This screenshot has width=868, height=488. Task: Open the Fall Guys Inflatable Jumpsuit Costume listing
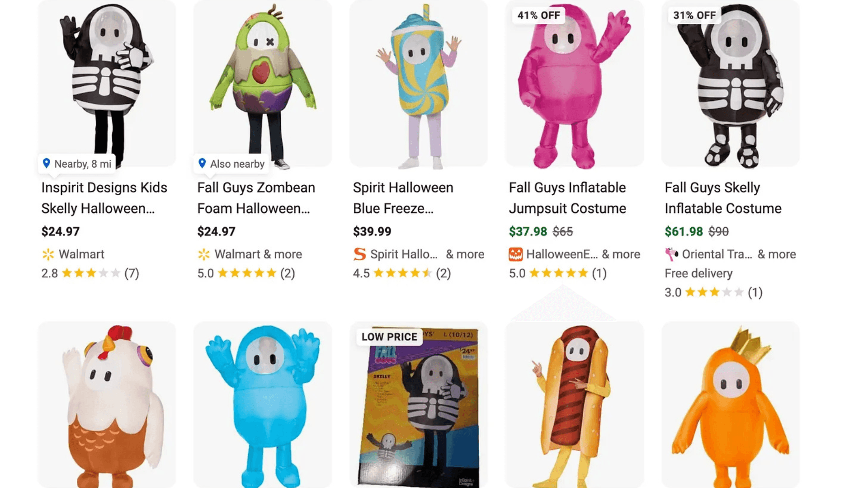click(567, 198)
